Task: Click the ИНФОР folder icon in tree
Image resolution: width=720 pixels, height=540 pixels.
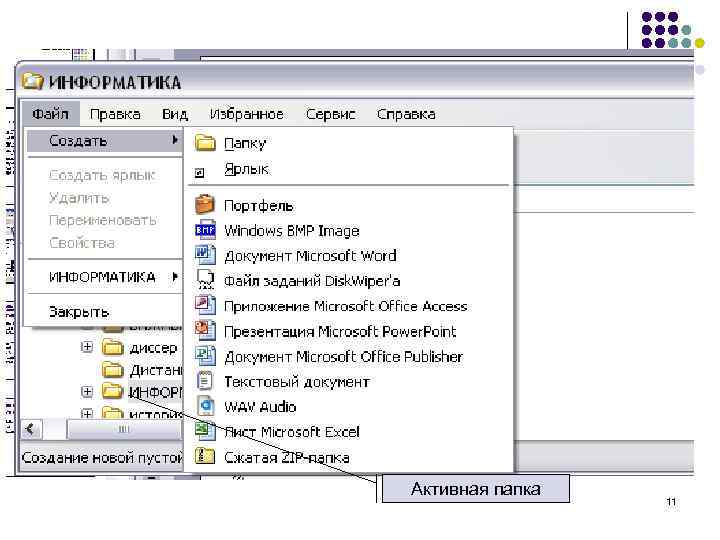Action: [112, 391]
